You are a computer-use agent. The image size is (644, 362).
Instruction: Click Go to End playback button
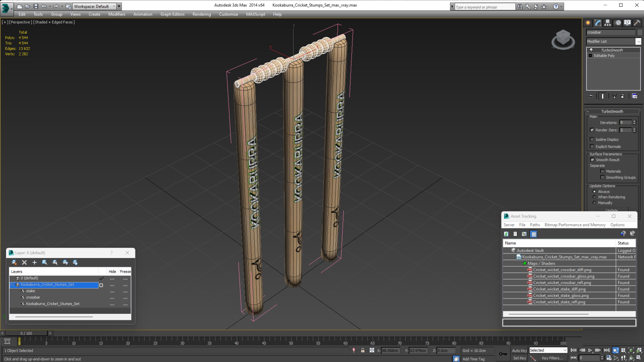(x=607, y=350)
